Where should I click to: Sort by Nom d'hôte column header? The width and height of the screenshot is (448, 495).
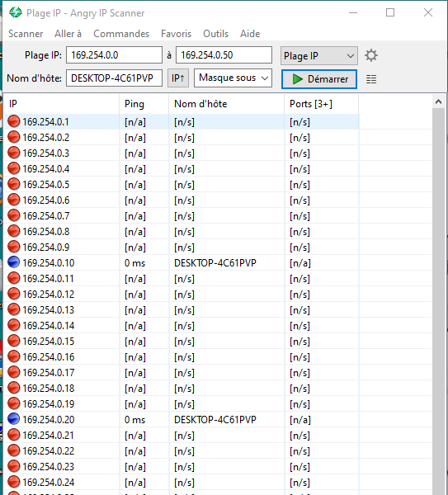226,104
